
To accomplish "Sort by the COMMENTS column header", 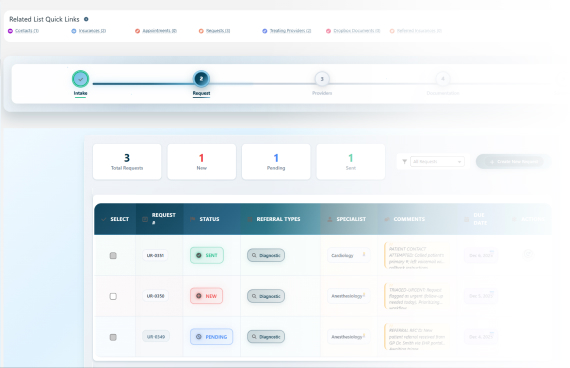I will click(418, 219).
